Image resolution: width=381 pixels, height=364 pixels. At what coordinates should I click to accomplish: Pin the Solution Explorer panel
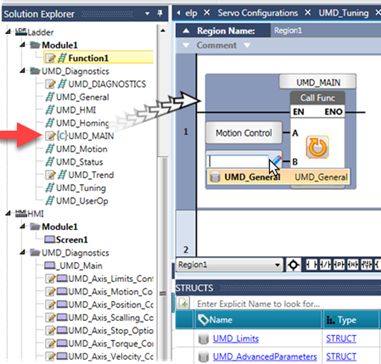pyautogui.click(x=160, y=14)
